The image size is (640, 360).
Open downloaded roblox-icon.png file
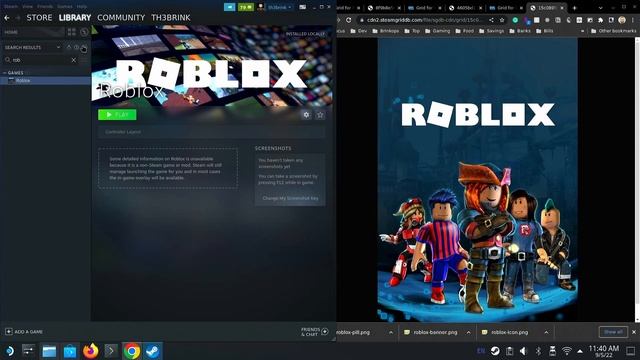pyautogui.click(x=506, y=332)
